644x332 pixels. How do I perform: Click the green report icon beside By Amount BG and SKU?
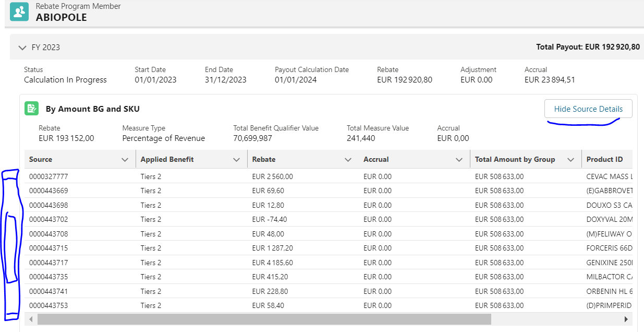click(31, 108)
